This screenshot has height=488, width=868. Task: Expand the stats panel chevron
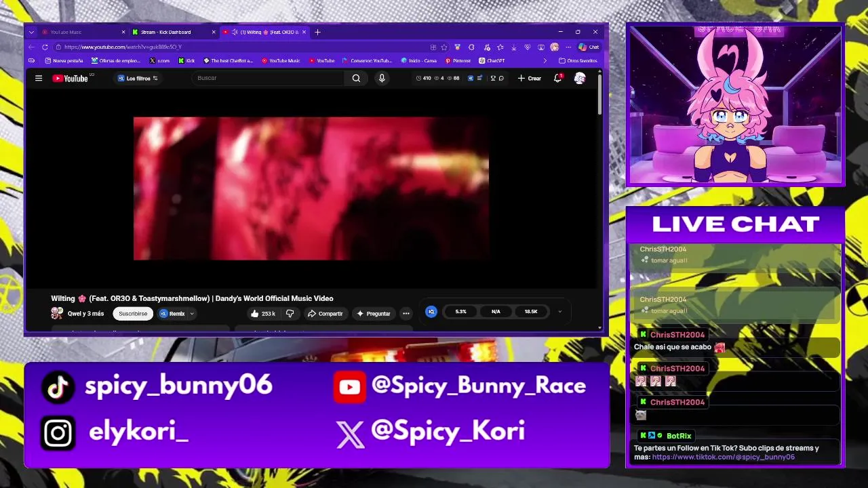pos(559,312)
